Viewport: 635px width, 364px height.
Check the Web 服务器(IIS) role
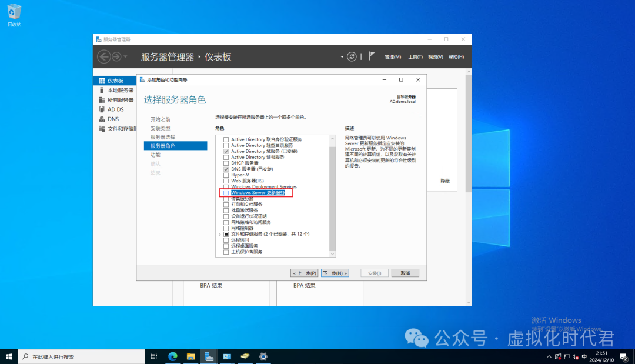pyautogui.click(x=226, y=181)
